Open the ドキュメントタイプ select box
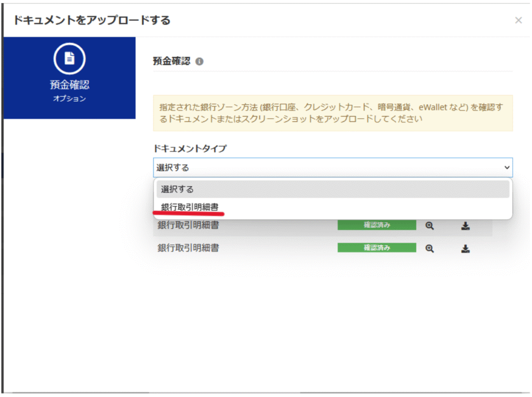 tap(332, 168)
